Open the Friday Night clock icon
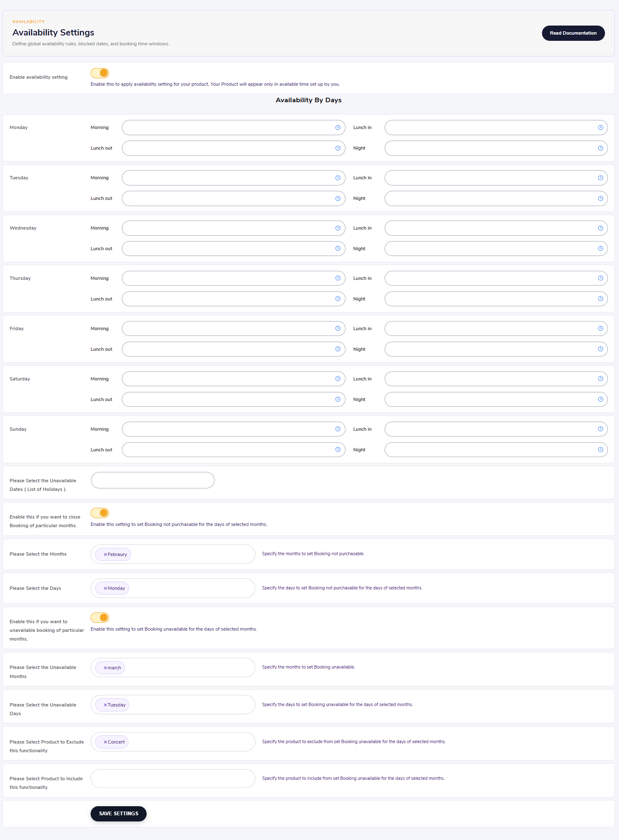The height and width of the screenshot is (840, 619). 600,349
